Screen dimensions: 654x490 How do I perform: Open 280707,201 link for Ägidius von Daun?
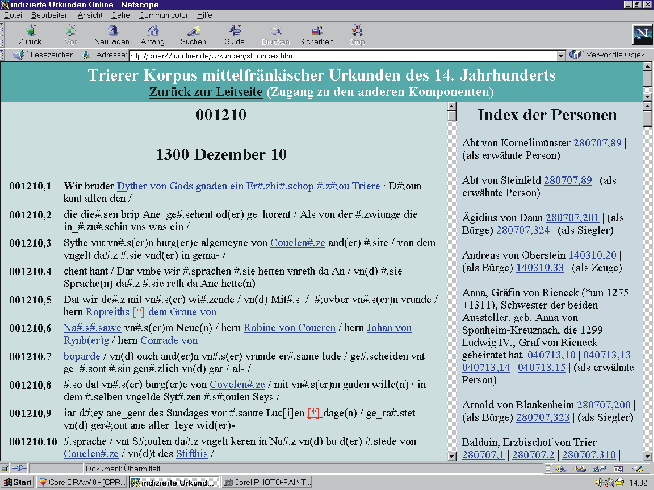(572, 217)
